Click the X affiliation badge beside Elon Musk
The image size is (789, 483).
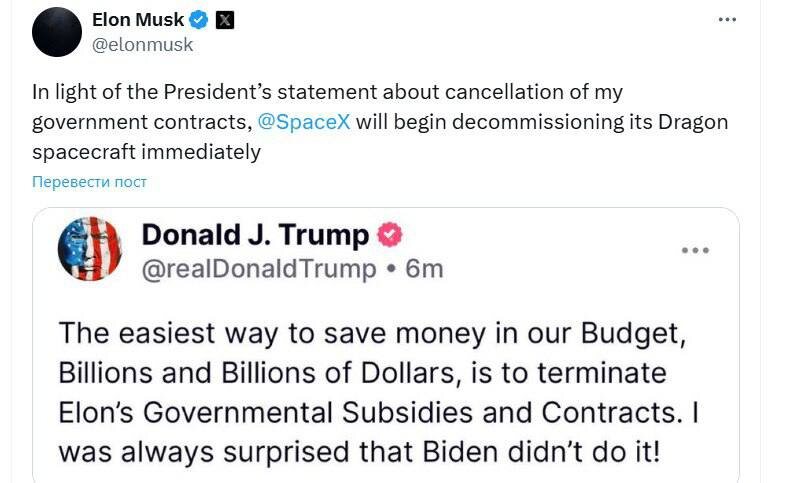[225, 20]
